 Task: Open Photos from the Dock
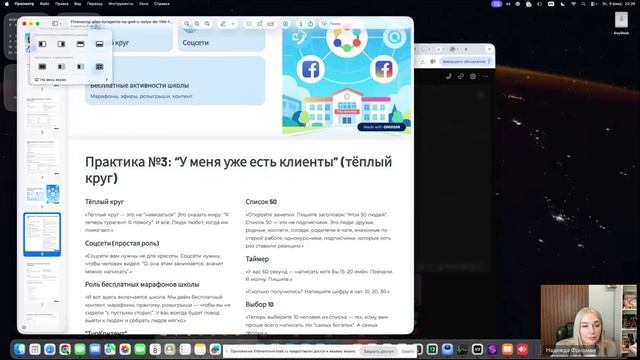[x=125, y=349]
